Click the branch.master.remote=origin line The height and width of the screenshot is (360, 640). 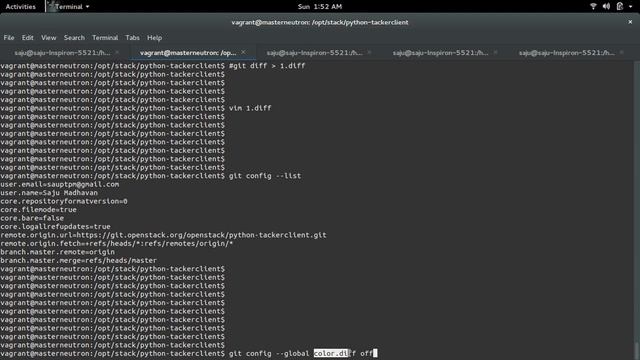click(58, 252)
